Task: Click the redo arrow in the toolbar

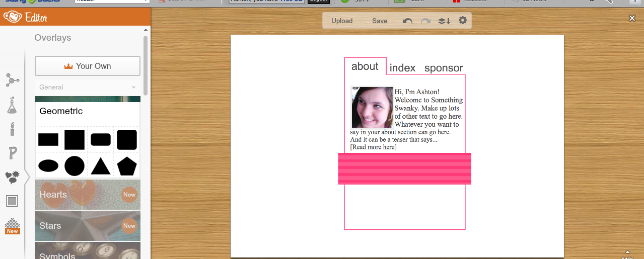Action: (425, 21)
